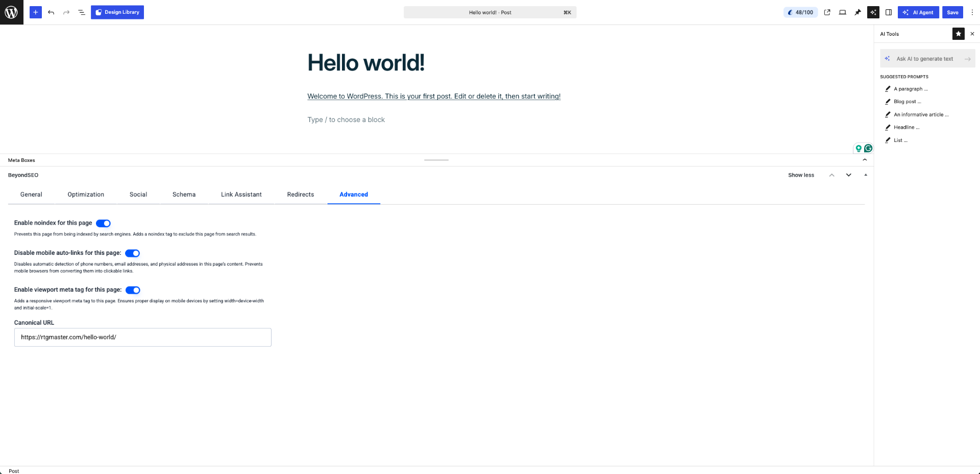
Task: Switch to the Schema tab
Action: [184, 195]
